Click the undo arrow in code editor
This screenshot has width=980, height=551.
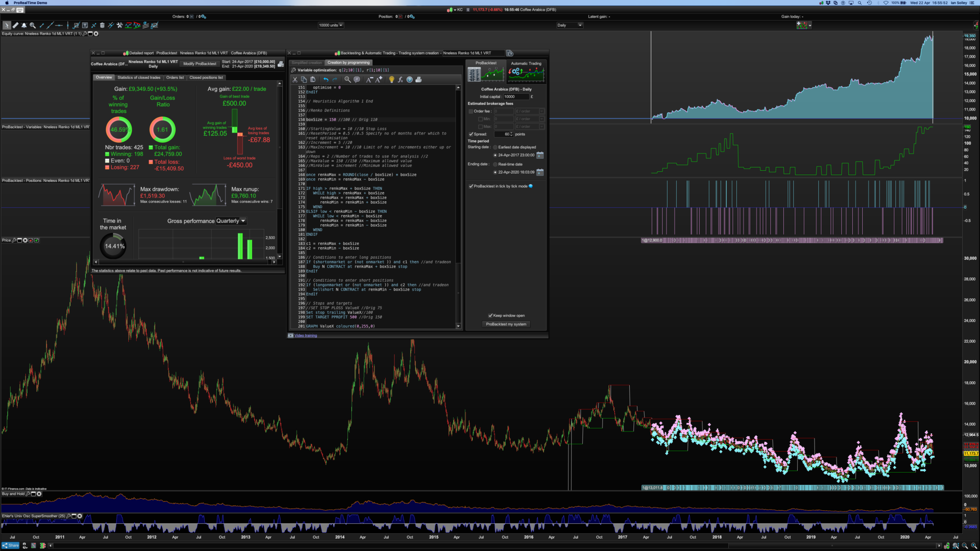(326, 80)
